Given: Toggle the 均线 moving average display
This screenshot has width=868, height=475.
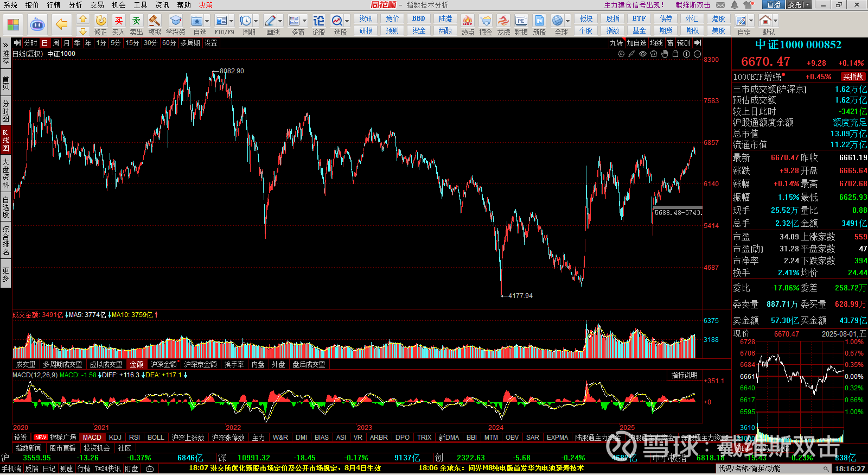Looking at the screenshot, I should [656, 43].
